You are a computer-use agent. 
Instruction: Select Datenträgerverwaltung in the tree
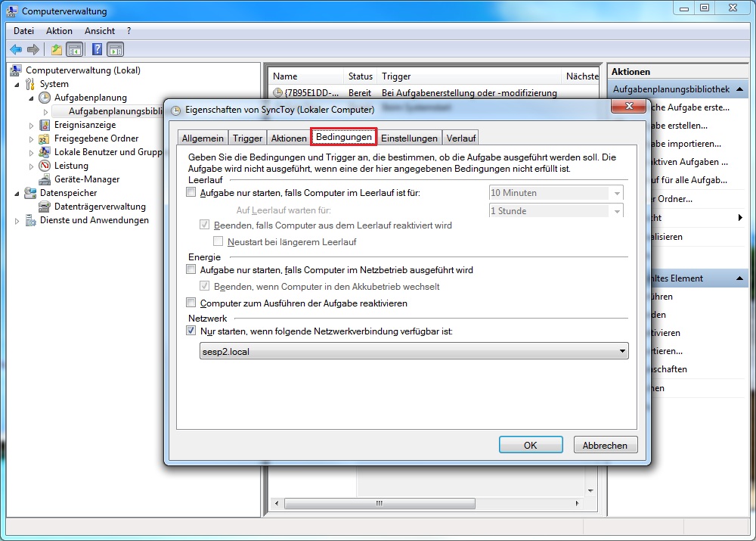coord(100,207)
